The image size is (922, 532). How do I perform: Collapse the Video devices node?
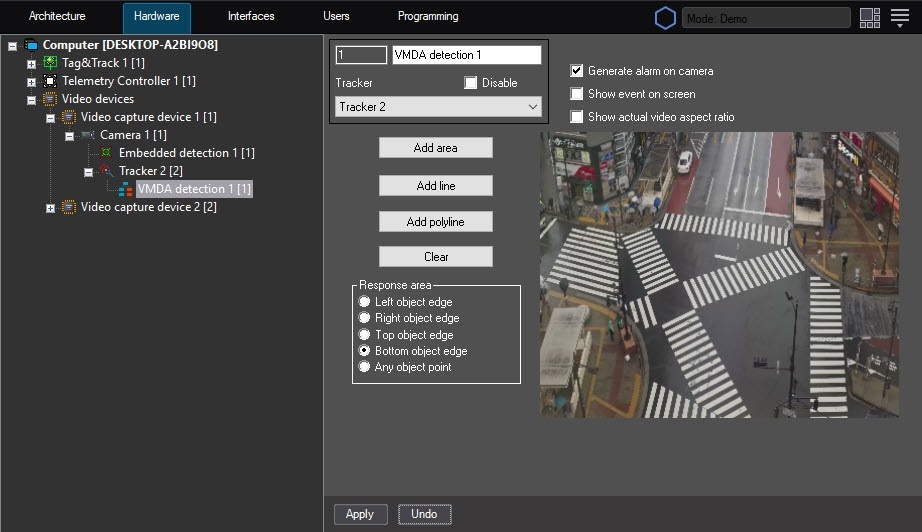pos(31,100)
